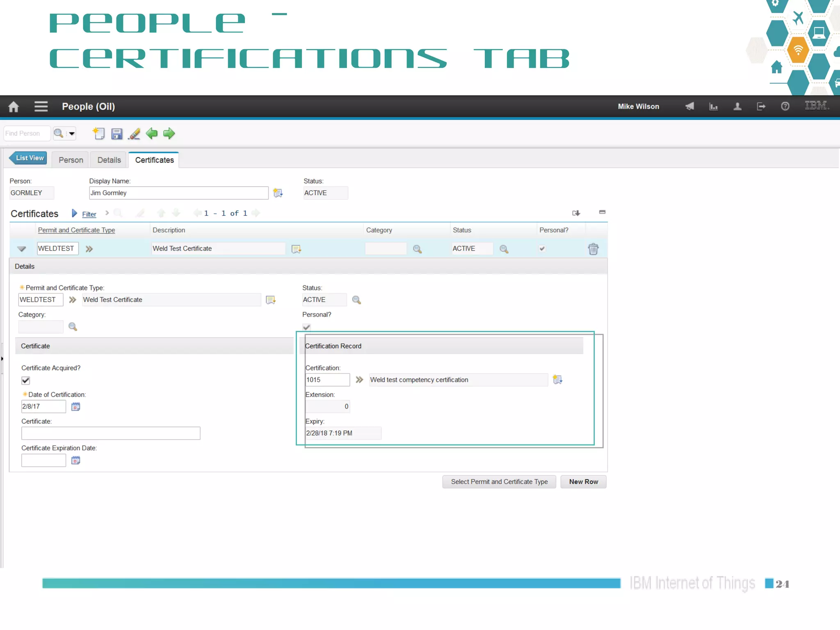This screenshot has height=630, width=840.
Task: Open Find Person search dropdown arrow
Action: [72, 134]
